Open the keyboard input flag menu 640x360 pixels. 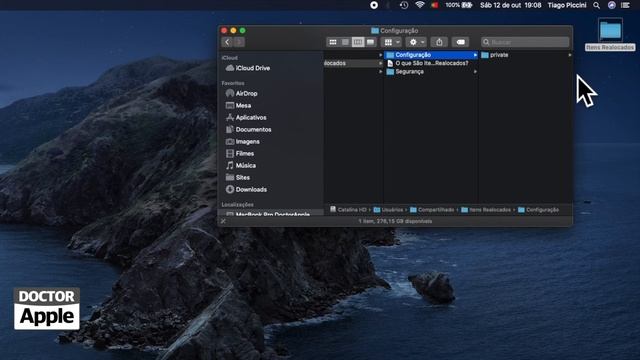click(x=435, y=5)
